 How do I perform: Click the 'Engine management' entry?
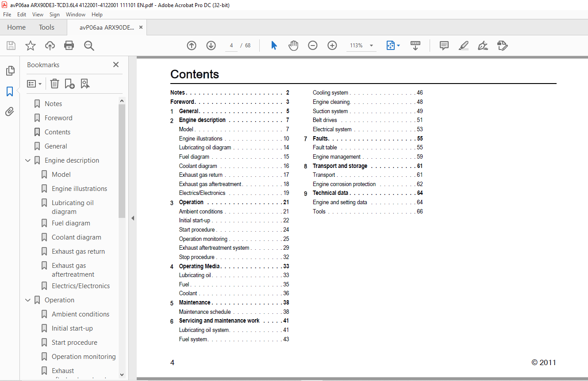pos(337,157)
